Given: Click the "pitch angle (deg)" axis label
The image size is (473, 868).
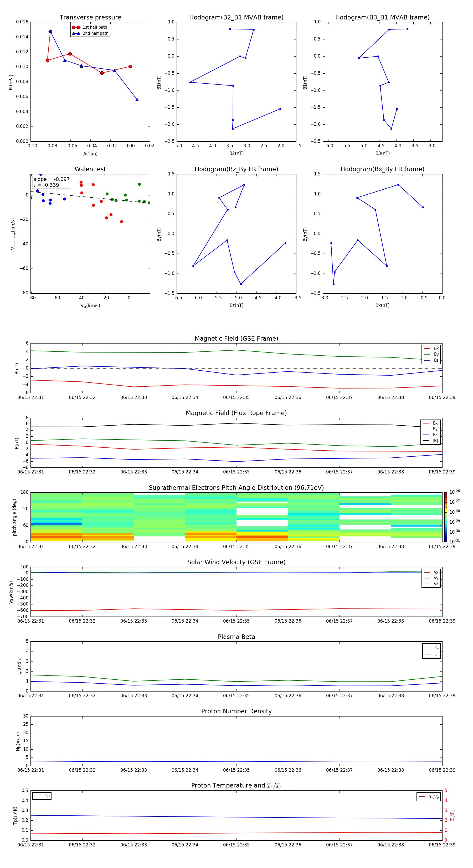Looking at the screenshot, I should coord(14,517).
